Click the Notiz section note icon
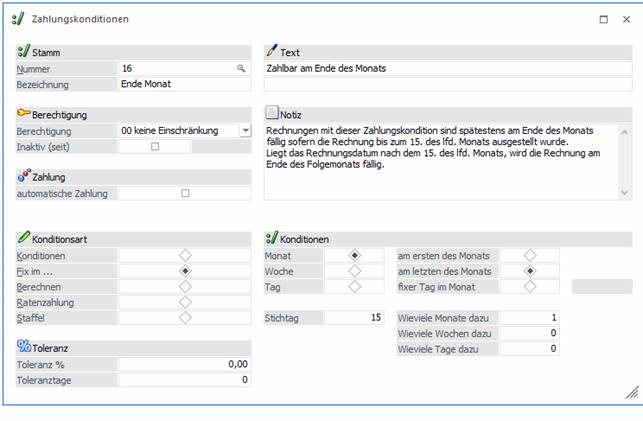The height and width of the screenshot is (421, 643). pyautogui.click(x=271, y=113)
